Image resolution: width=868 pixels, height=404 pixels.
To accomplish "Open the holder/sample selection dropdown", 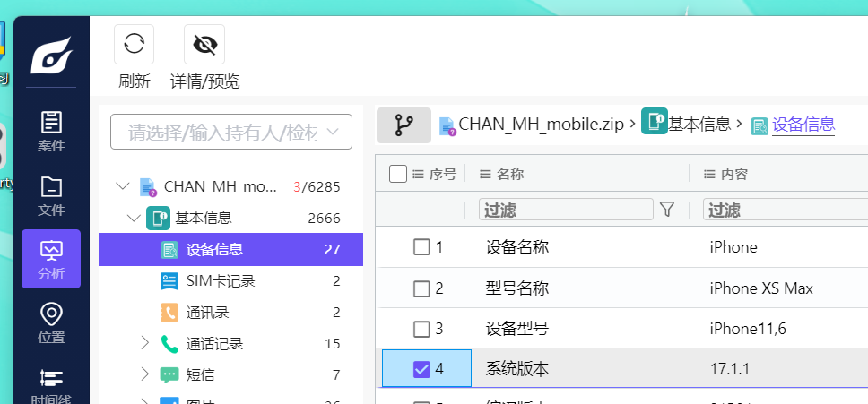I will 230,133.
